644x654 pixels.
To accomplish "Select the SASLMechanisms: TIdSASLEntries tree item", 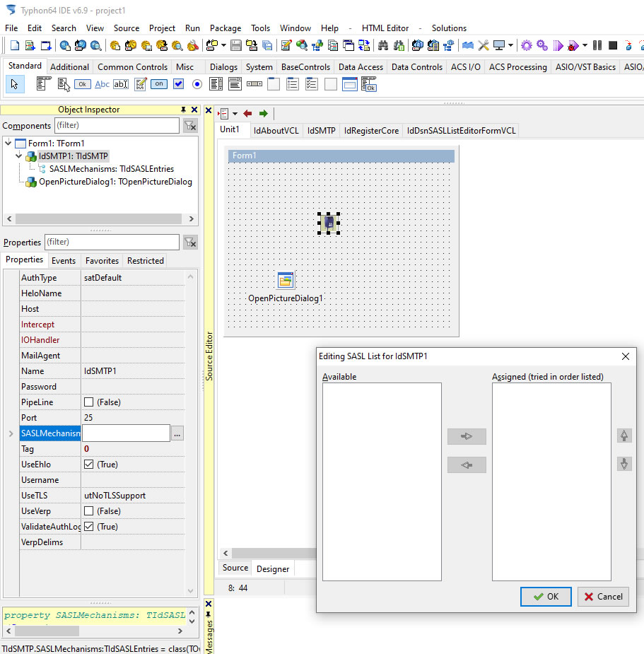I will click(x=112, y=169).
